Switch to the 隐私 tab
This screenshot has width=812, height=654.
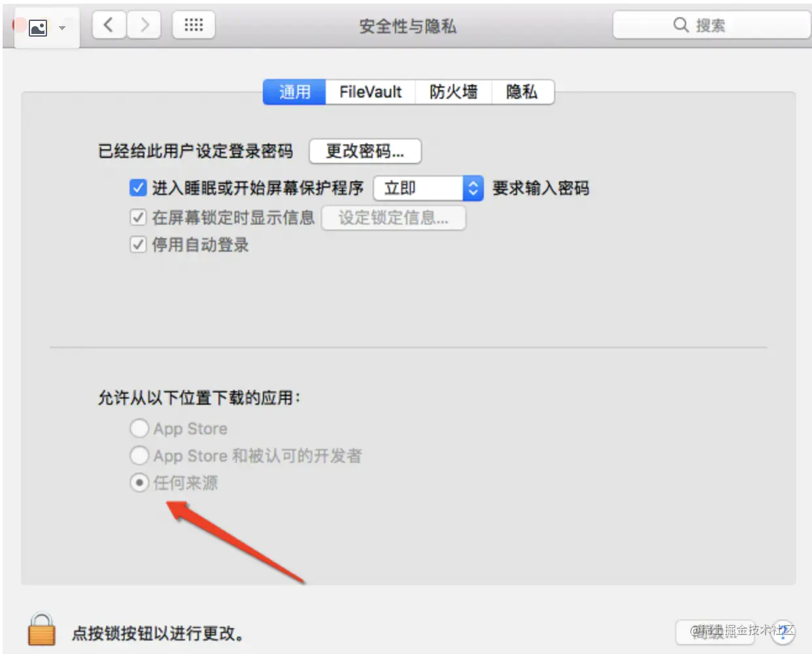pos(522,92)
